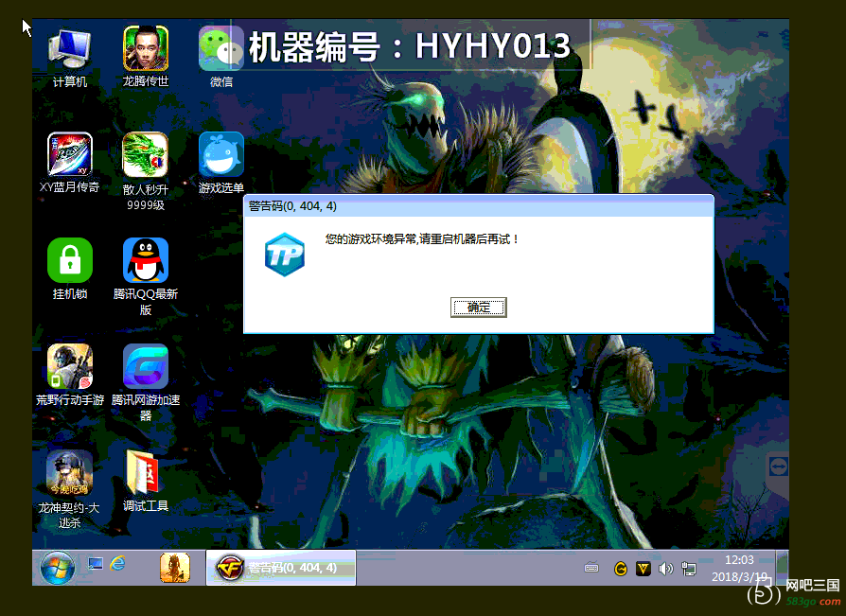The image size is (846, 616).
Task: Click the taskbar clock showing 12:03
Action: coord(739,568)
